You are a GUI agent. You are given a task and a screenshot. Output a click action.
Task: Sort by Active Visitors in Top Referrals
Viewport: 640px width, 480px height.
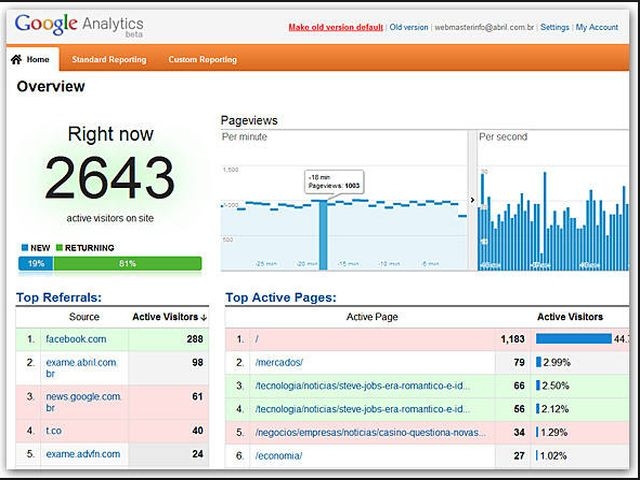click(169, 317)
